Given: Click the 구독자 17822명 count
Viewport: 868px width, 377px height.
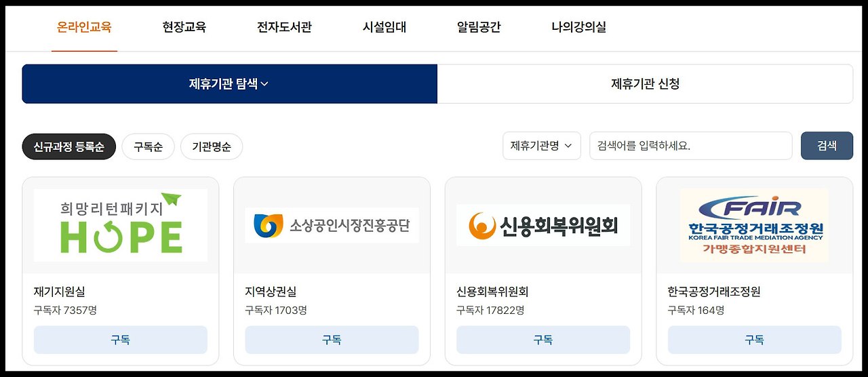Looking at the screenshot, I should click(x=490, y=311).
